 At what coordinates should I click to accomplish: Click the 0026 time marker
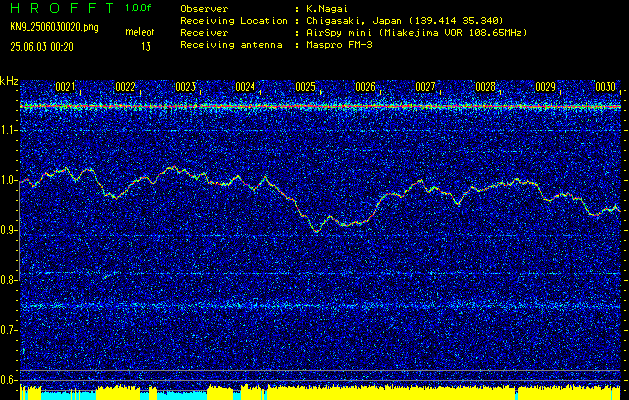point(365,87)
